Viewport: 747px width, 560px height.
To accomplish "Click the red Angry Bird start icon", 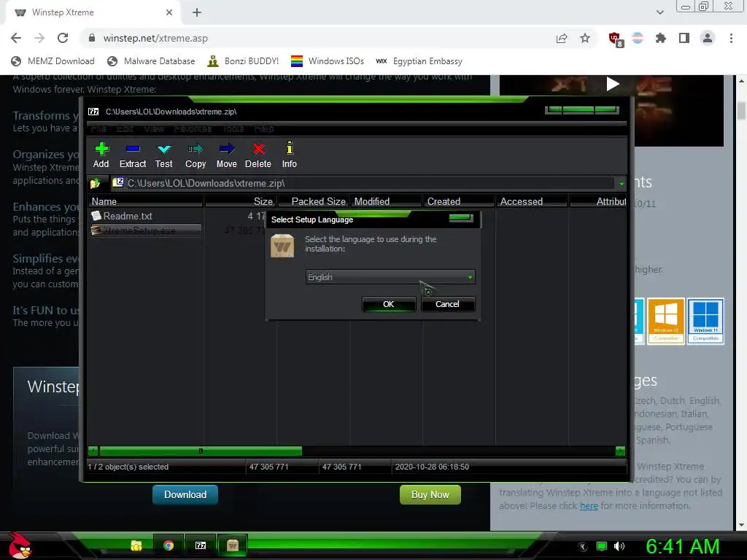I will [20, 545].
